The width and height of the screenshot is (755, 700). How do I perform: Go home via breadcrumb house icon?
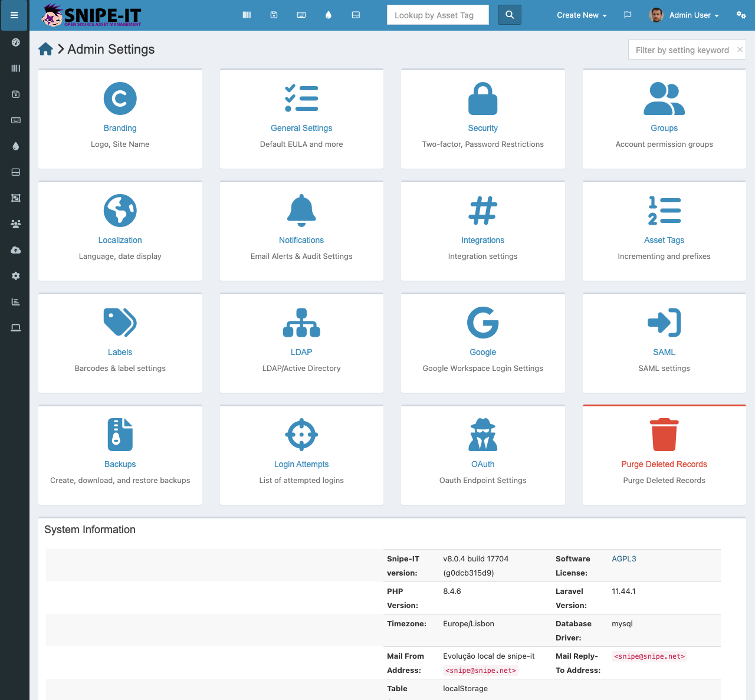tap(45, 50)
